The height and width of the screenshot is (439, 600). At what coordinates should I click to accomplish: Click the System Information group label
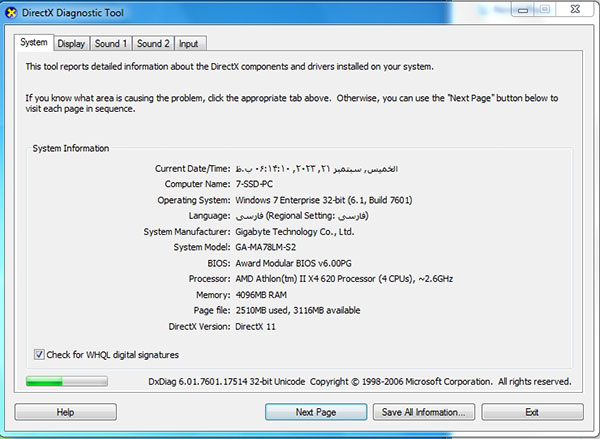pyautogui.click(x=71, y=149)
